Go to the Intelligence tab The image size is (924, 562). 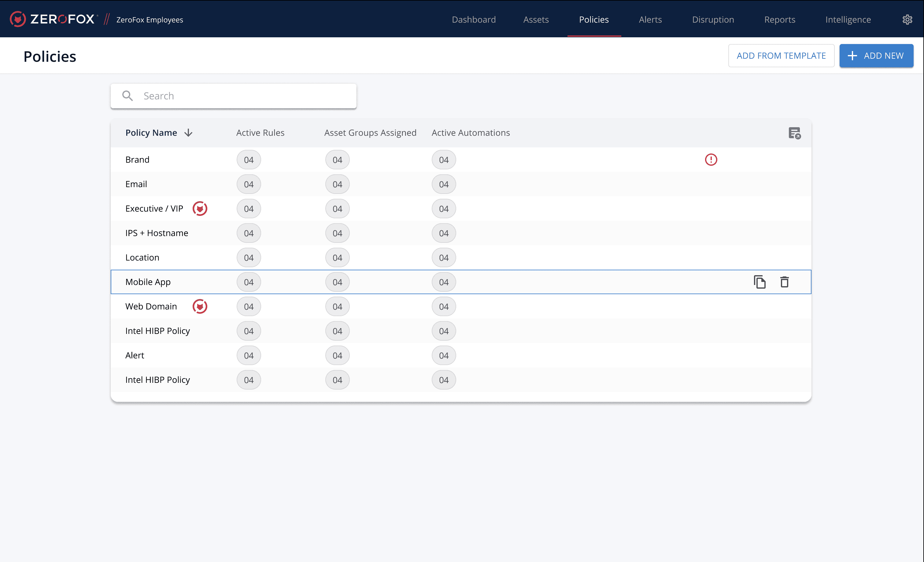tap(848, 20)
